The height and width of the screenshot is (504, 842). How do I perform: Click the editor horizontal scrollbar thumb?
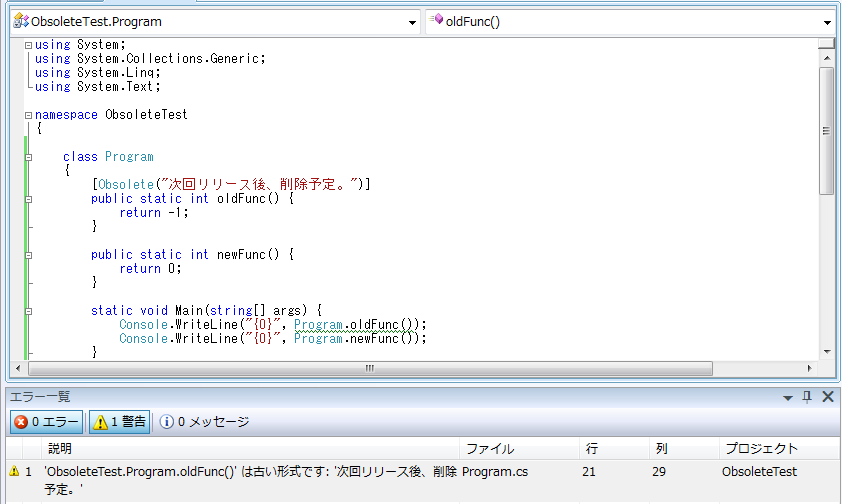coord(371,368)
